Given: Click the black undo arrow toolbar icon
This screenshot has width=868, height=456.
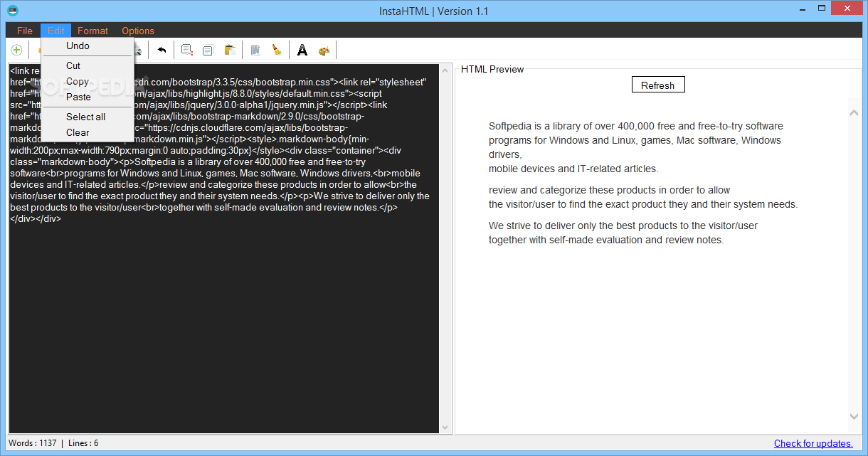Looking at the screenshot, I should tap(162, 50).
